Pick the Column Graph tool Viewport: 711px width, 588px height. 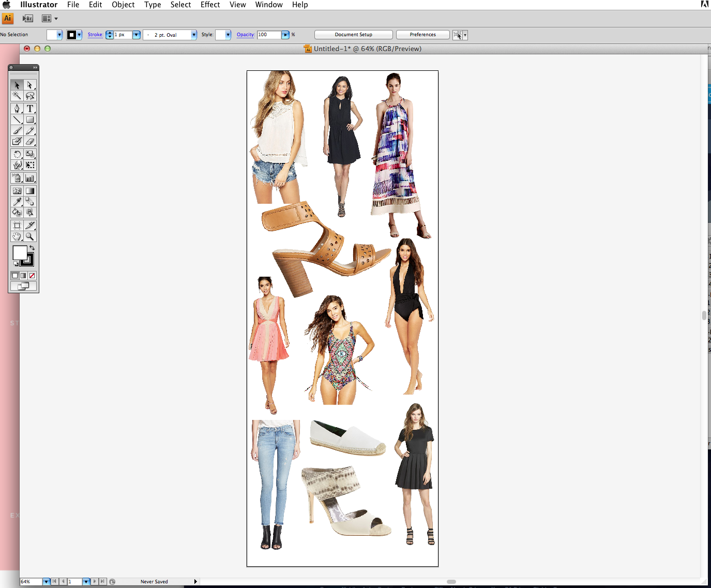[30, 178]
